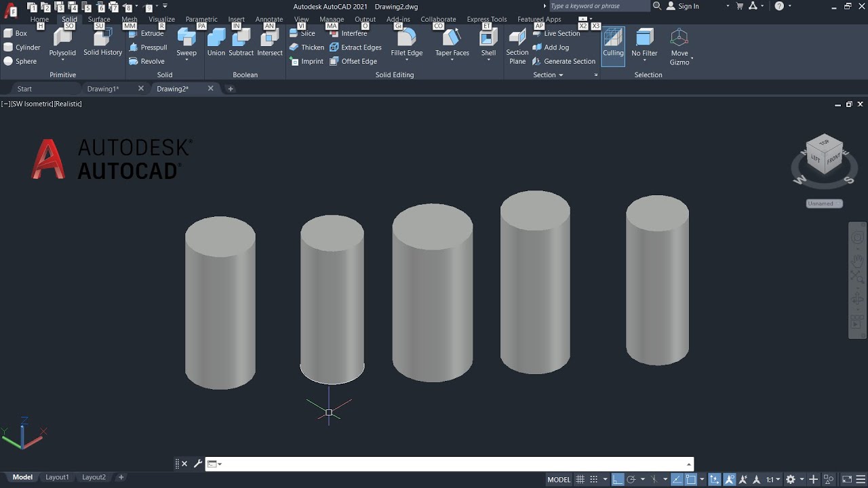The width and height of the screenshot is (868, 488).
Task: Open the workspace switching gear dropdown
Action: [802, 479]
